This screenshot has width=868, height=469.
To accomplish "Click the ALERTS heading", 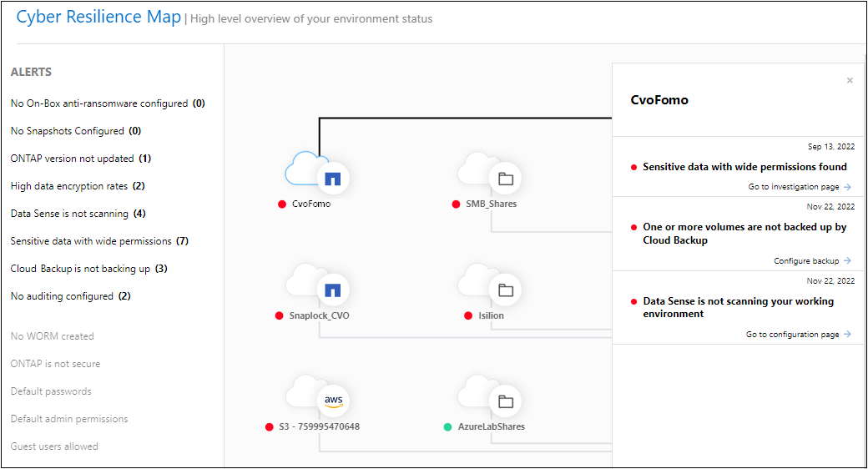I will [x=31, y=73].
